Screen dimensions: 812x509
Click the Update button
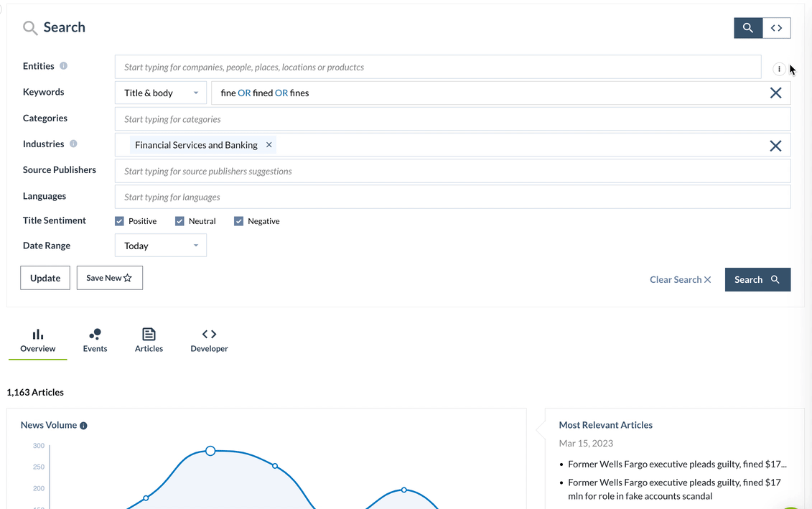(45, 278)
